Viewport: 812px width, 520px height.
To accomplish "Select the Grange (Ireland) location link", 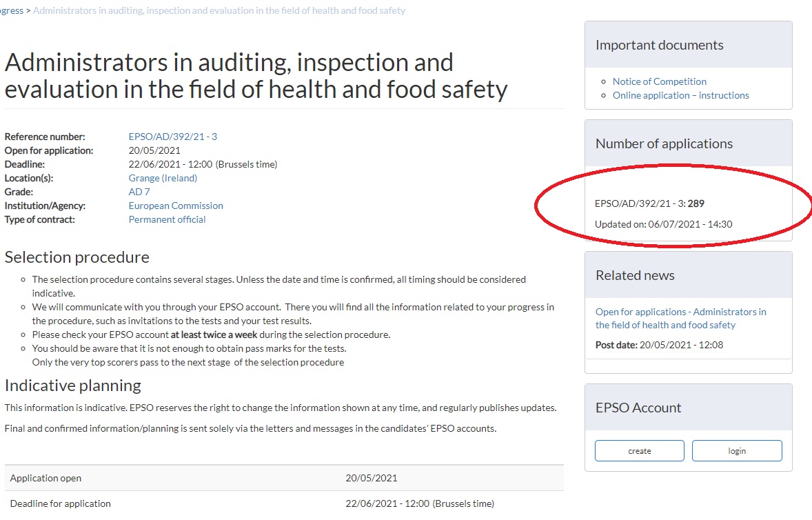I will click(163, 178).
